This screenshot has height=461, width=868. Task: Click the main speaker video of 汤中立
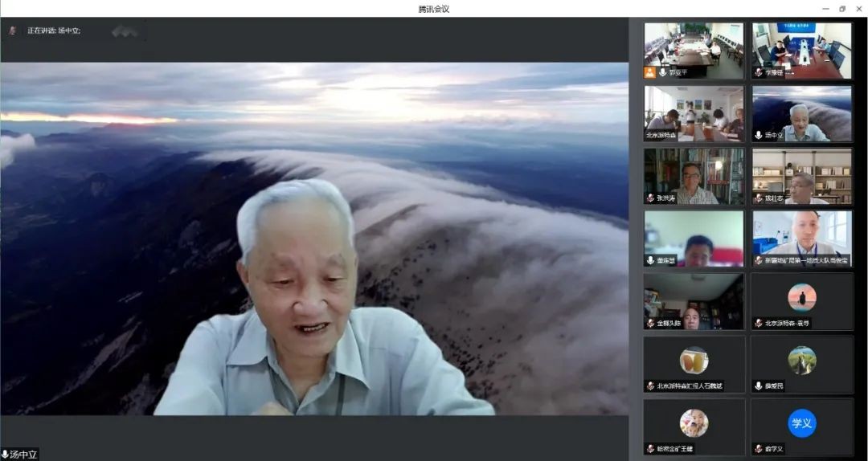[x=313, y=241]
